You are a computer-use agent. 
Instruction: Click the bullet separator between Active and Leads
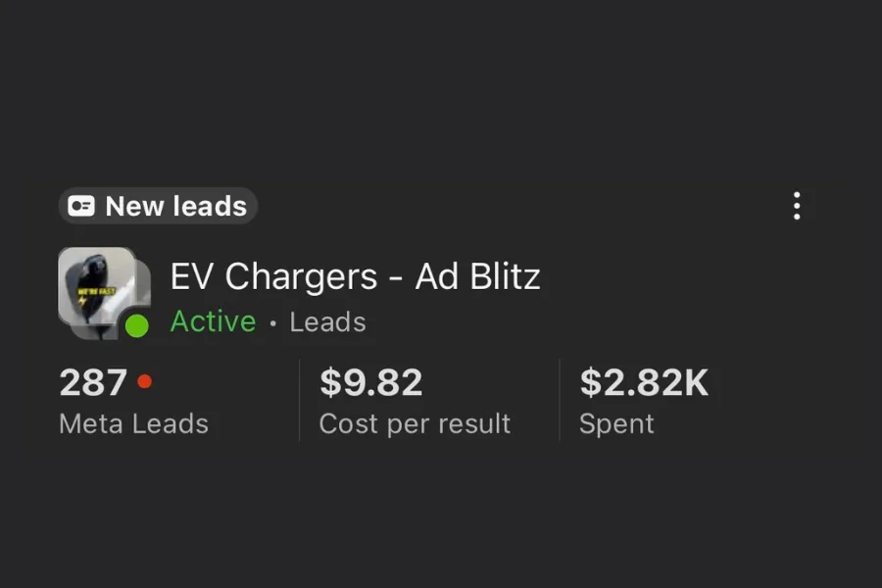coord(272,322)
